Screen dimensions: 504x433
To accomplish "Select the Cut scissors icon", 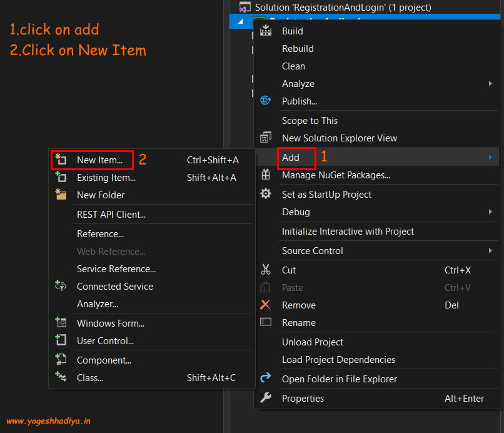I will (x=266, y=270).
